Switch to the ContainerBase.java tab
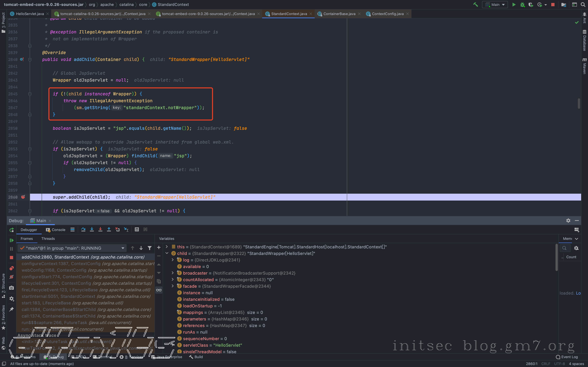 point(339,14)
